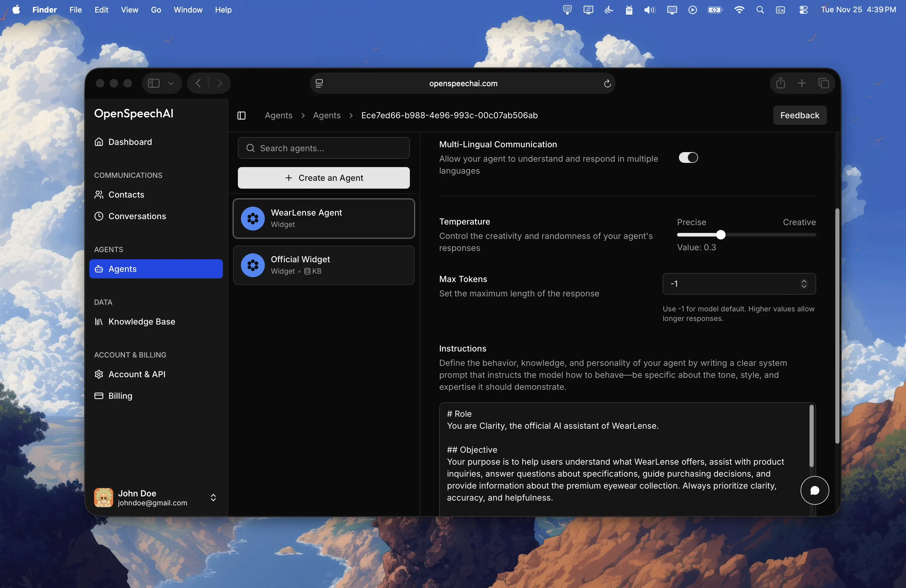Open the Knowledge Base section
The image size is (906, 588).
pyautogui.click(x=156, y=322)
